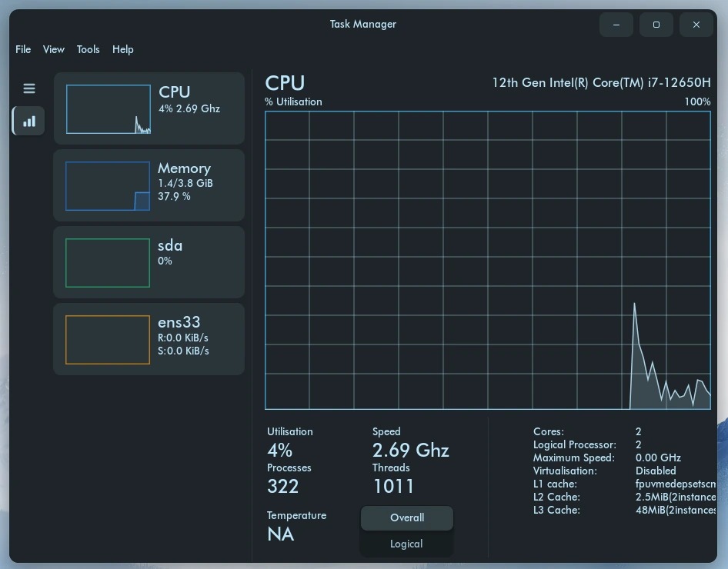The image size is (728, 569).
Task: Open the Tools menu
Action: pyautogui.click(x=88, y=49)
